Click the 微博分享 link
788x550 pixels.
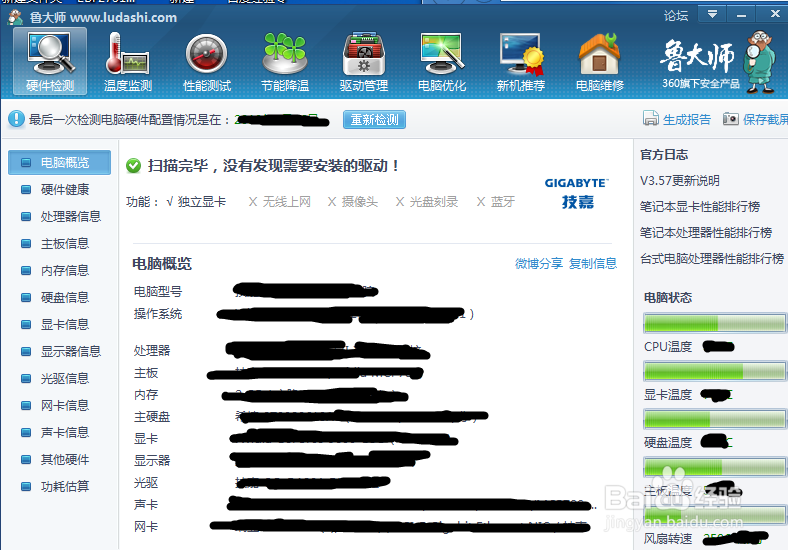539,263
